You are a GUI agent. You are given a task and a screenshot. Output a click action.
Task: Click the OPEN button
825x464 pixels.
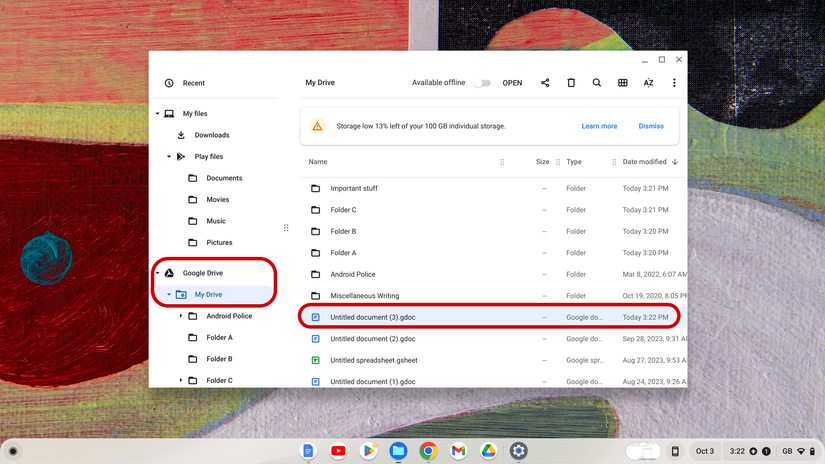pos(512,83)
